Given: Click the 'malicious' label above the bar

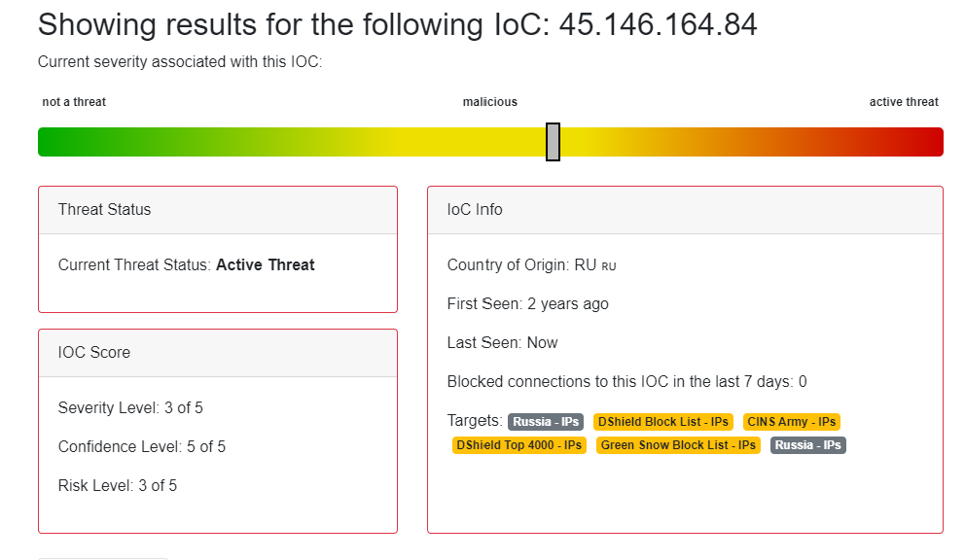Looking at the screenshot, I should [490, 102].
